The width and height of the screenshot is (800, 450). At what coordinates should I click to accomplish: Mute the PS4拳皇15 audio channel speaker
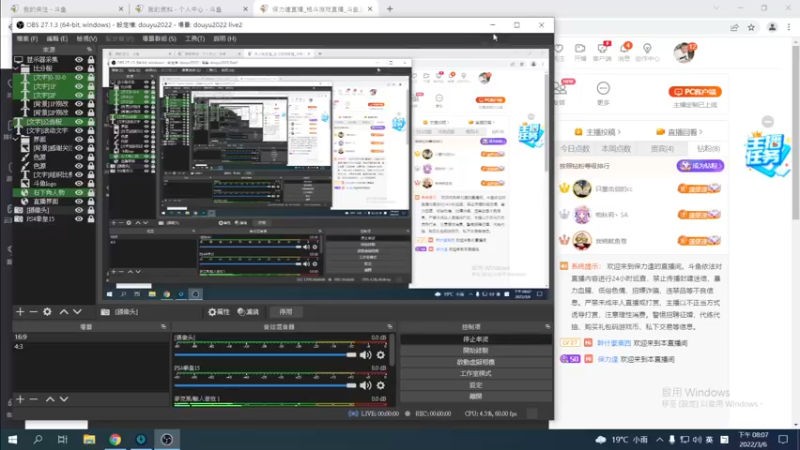click(x=365, y=386)
